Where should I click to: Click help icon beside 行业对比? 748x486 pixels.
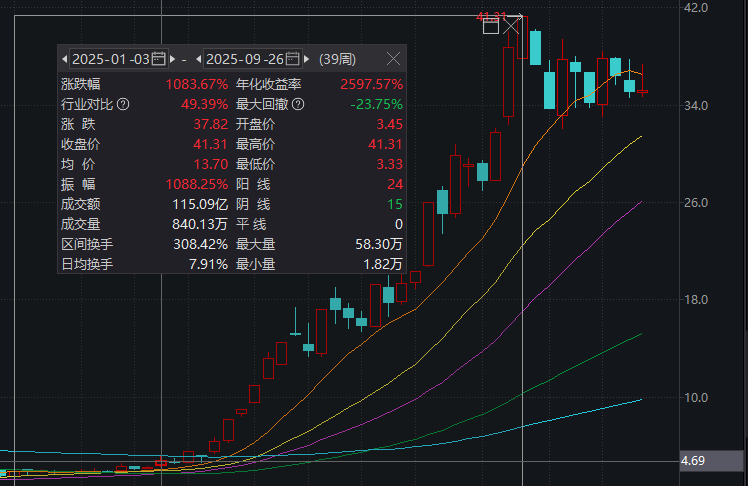coord(123,104)
